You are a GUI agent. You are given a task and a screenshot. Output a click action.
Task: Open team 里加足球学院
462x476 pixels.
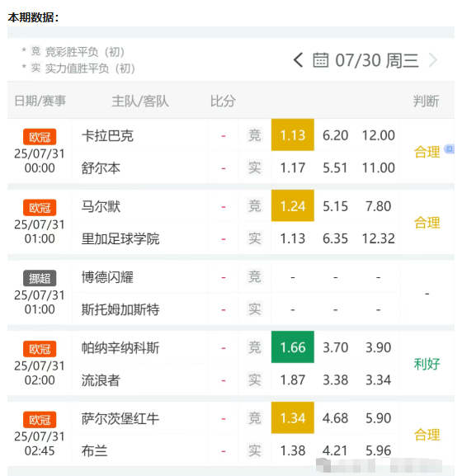[120, 238]
